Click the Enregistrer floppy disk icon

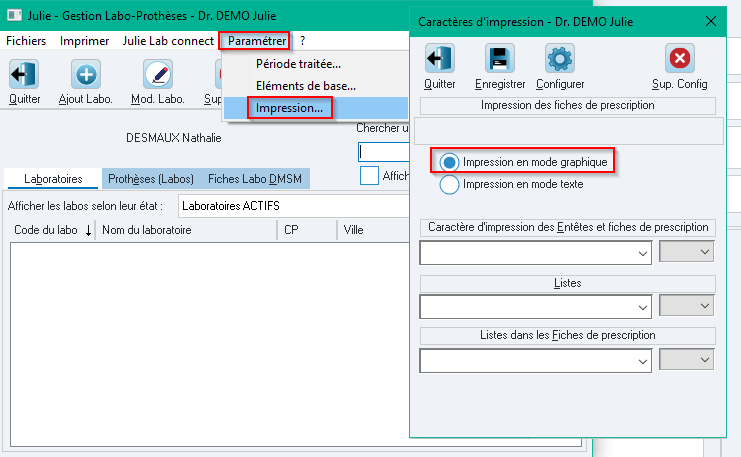coord(500,58)
